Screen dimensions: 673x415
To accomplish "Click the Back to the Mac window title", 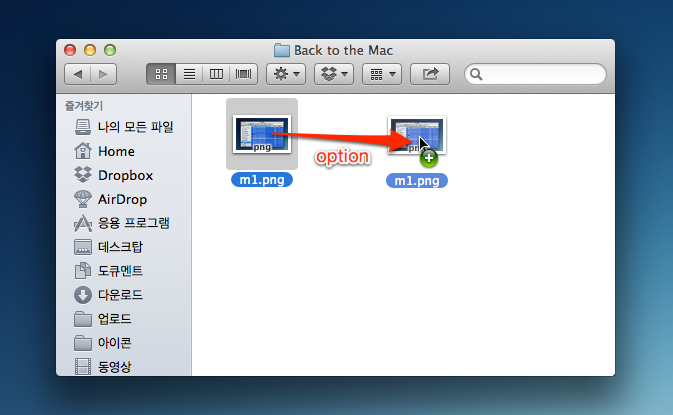I will (343, 50).
